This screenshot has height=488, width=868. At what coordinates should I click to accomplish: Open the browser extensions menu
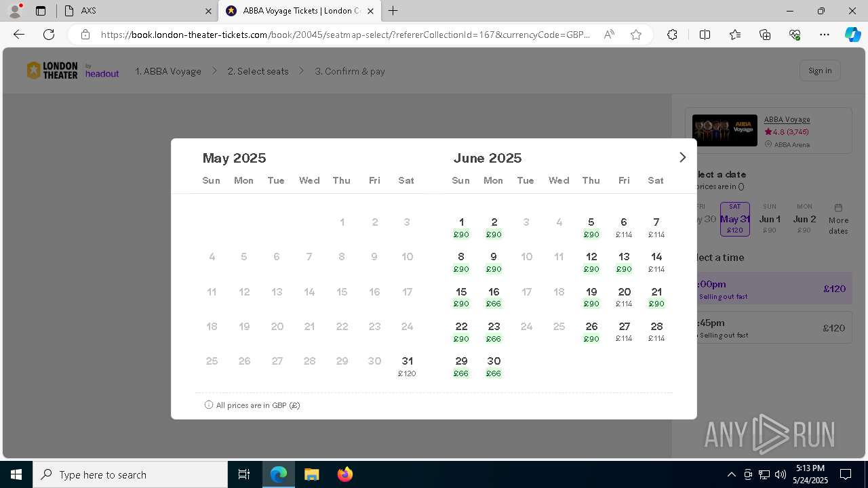pos(672,35)
